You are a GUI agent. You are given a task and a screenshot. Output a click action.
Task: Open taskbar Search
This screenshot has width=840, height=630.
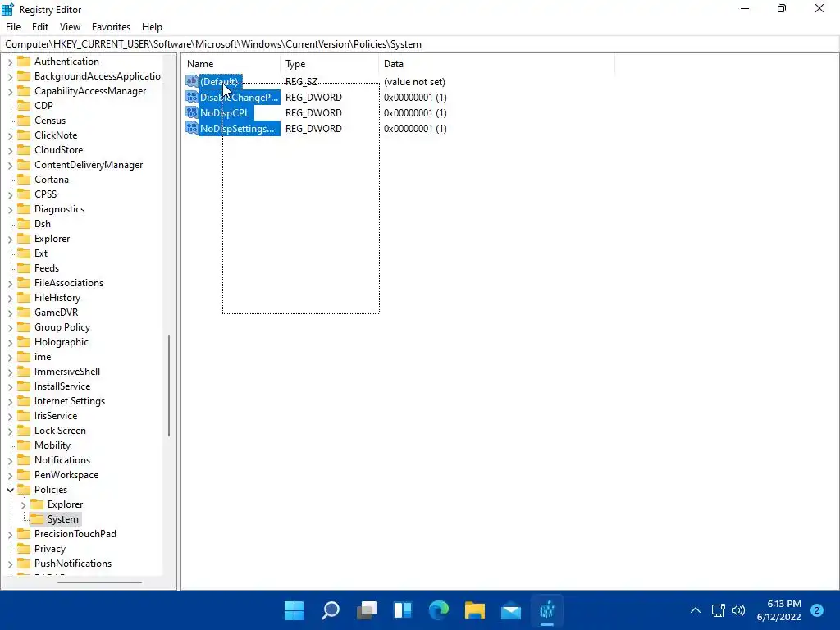[x=330, y=610]
